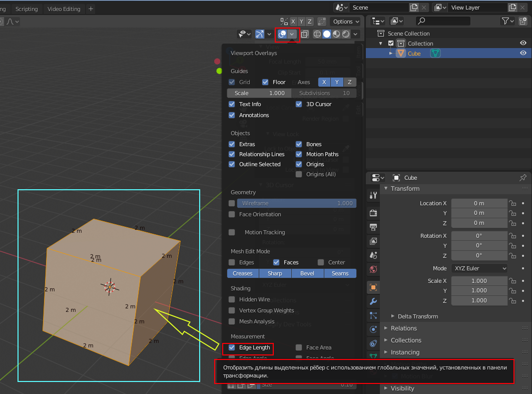Open the Modifiers properties tab
Viewport: 532px width, 394px height.
[x=373, y=301]
